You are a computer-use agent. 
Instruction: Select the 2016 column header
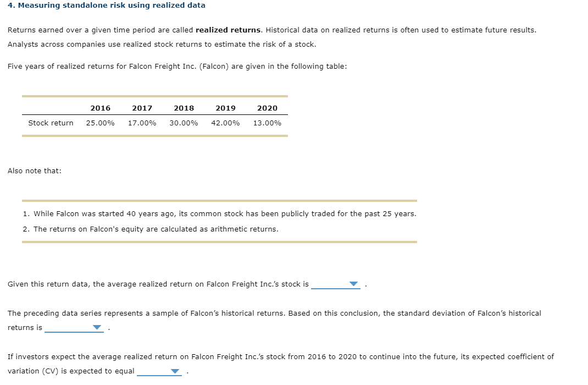pos(101,108)
